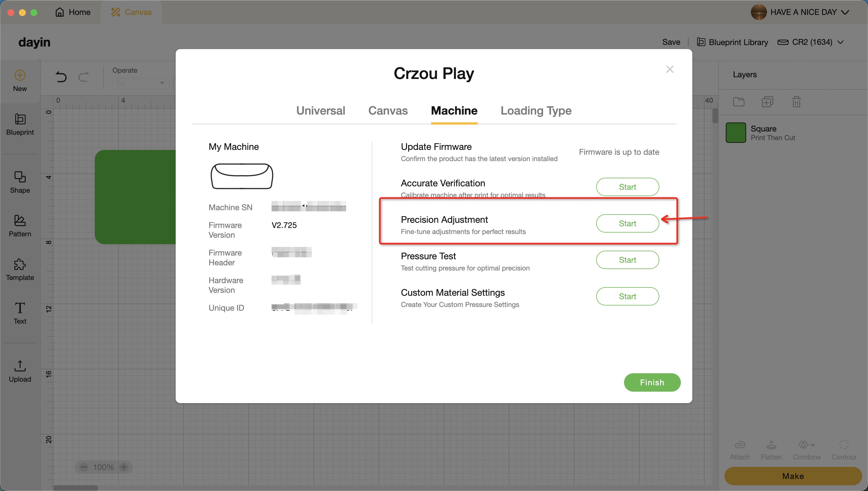Save the project
This screenshot has width=868, height=491.
671,42
